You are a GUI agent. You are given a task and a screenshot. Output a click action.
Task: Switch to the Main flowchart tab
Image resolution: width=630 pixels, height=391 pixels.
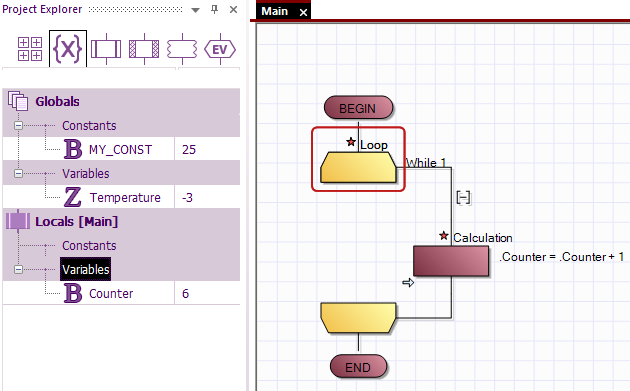pyautogui.click(x=275, y=11)
